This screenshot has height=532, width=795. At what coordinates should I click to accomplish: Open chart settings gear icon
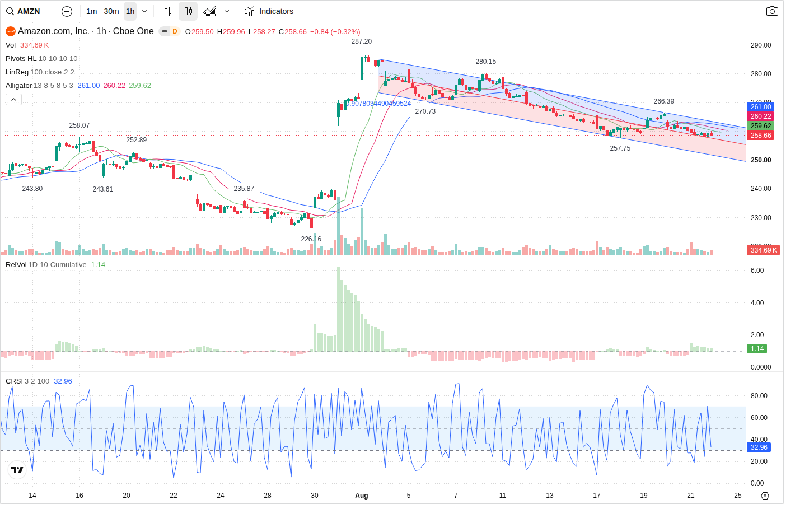765,496
